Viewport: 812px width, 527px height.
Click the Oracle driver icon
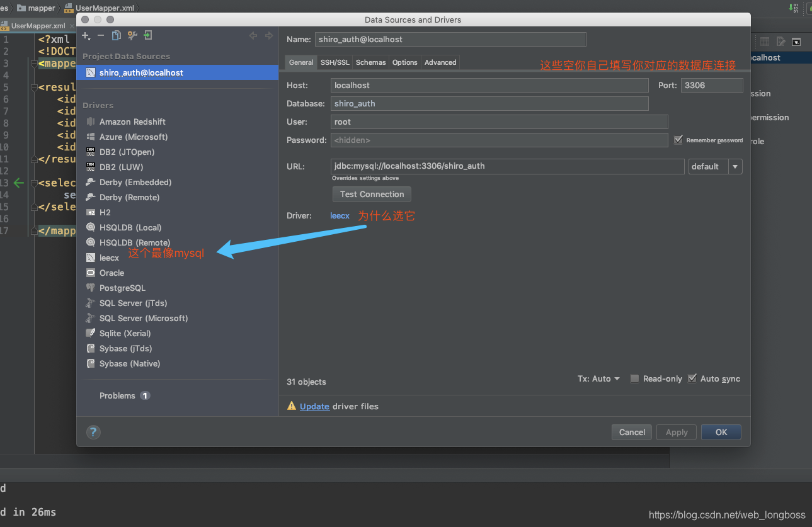[x=91, y=273]
